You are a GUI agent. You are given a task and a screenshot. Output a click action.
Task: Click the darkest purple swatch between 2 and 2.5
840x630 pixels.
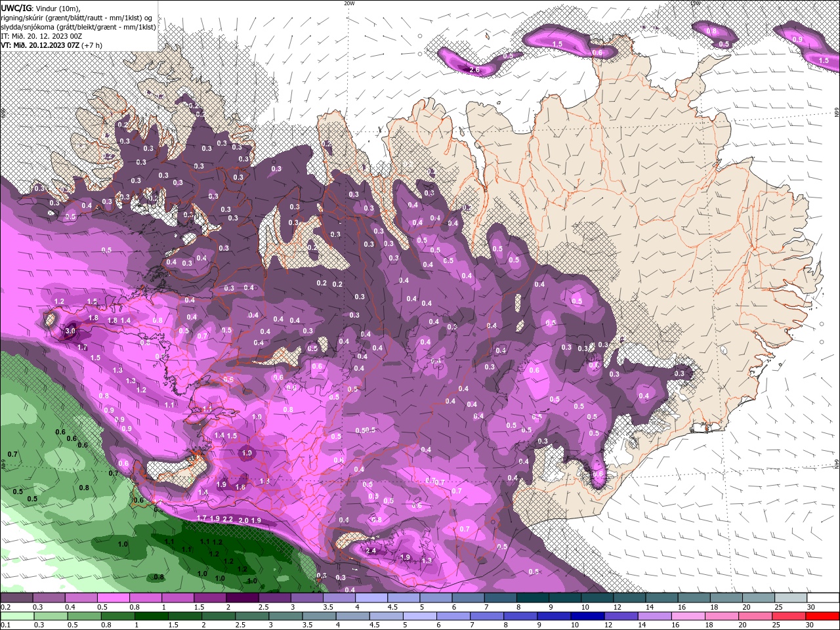tap(242, 598)
